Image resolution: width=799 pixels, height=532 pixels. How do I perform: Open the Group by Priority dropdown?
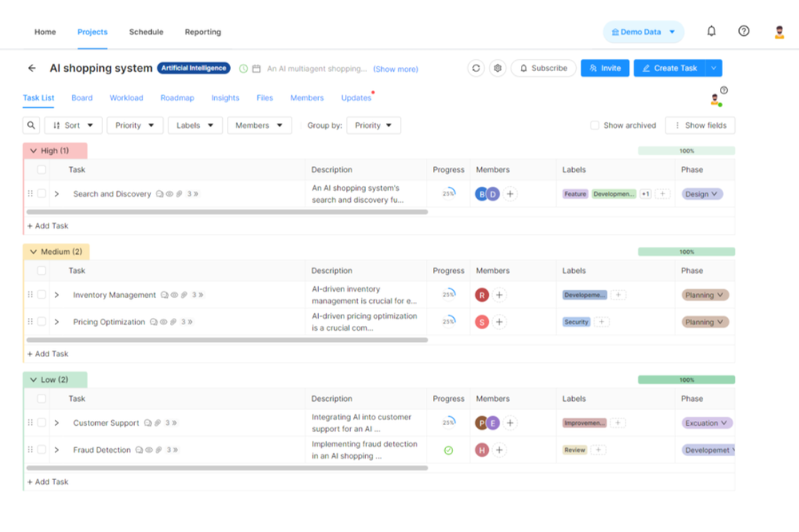click(373, 125)
